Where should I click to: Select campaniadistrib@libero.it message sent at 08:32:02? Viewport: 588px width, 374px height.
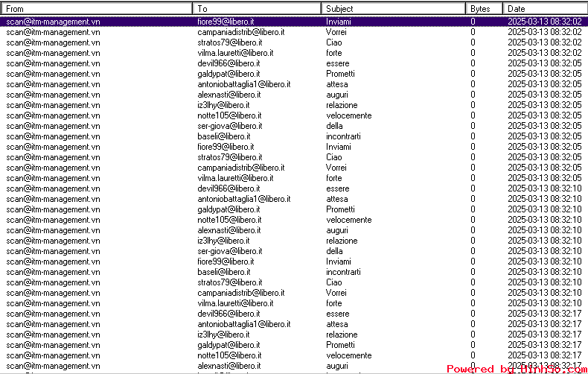coord(294,32)
